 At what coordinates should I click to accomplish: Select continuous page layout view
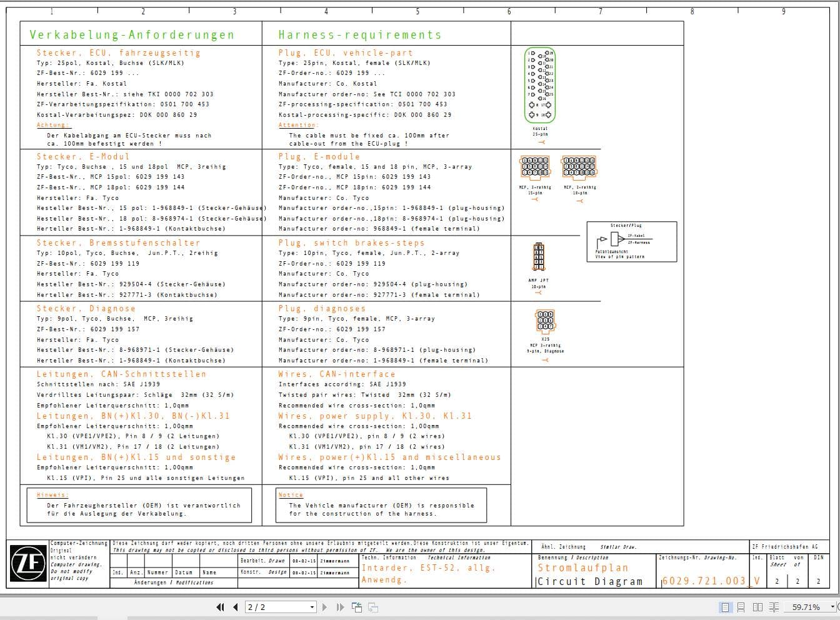click(741, 607)
